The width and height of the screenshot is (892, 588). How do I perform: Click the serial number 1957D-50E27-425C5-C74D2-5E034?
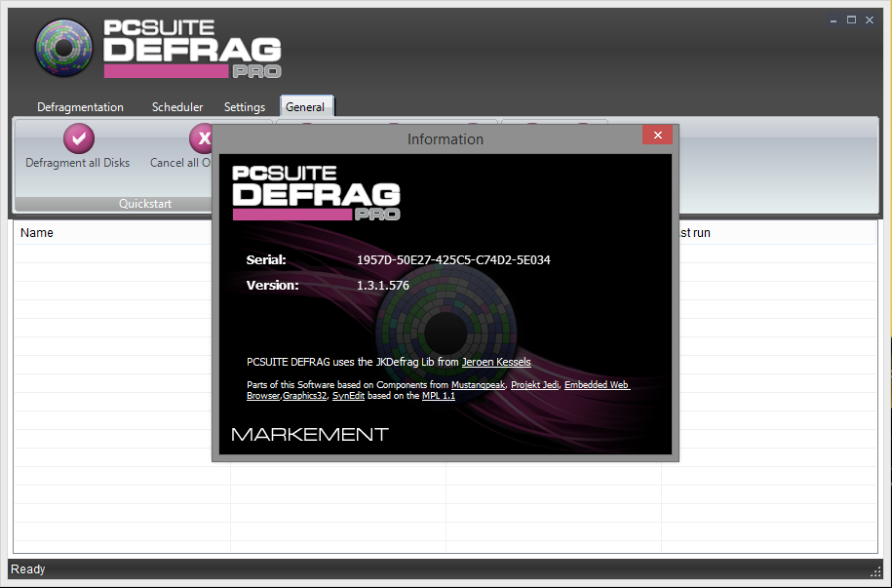(x=453, y=260)
